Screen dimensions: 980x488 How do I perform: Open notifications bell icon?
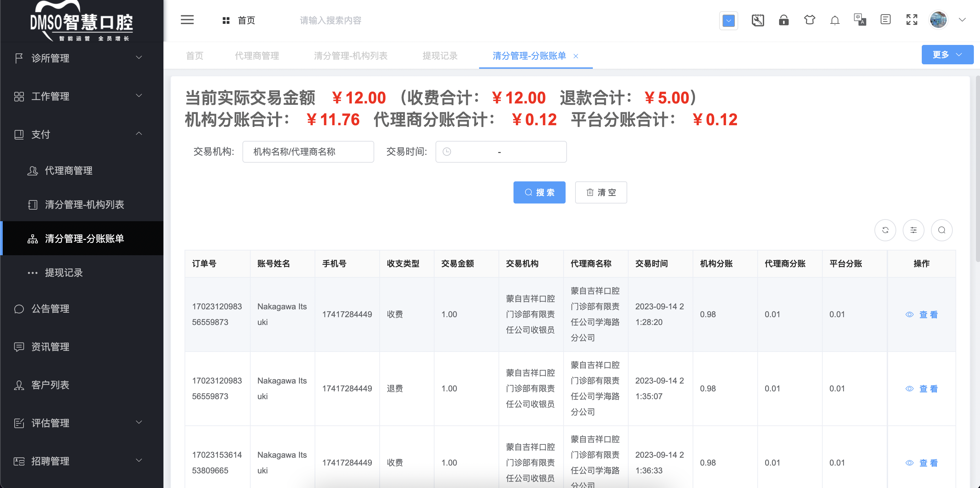point(834,20)
